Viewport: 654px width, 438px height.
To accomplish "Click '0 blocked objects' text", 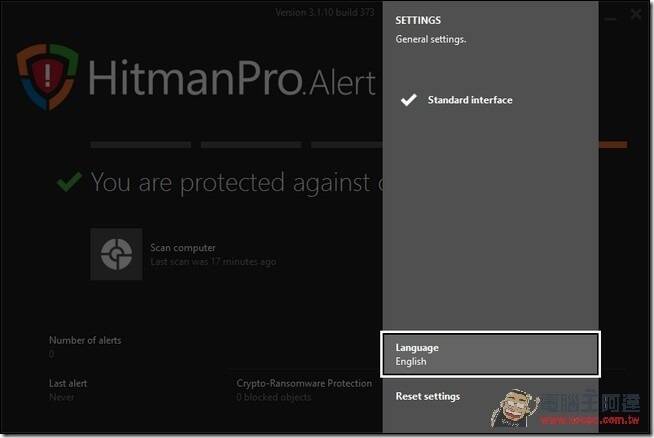I will pos(274,397).
